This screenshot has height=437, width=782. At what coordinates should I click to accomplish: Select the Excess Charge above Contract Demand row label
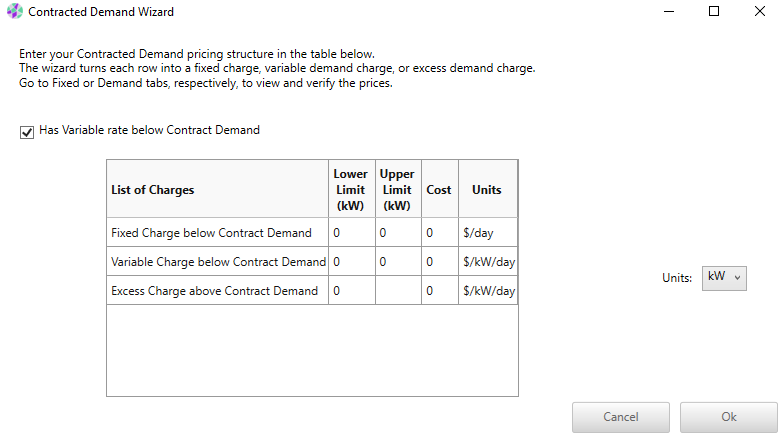pos(217,291)
